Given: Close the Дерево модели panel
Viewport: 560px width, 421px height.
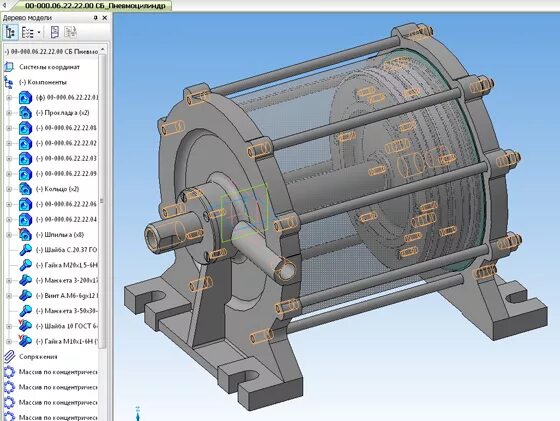Looking at the screenshot, I should coord(105,17).
